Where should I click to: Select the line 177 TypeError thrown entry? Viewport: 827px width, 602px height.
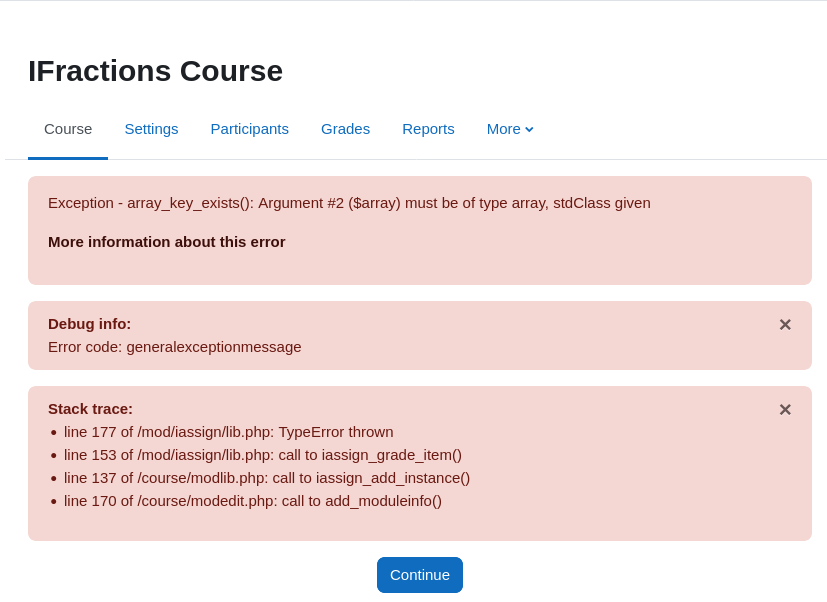click(228, 432)
